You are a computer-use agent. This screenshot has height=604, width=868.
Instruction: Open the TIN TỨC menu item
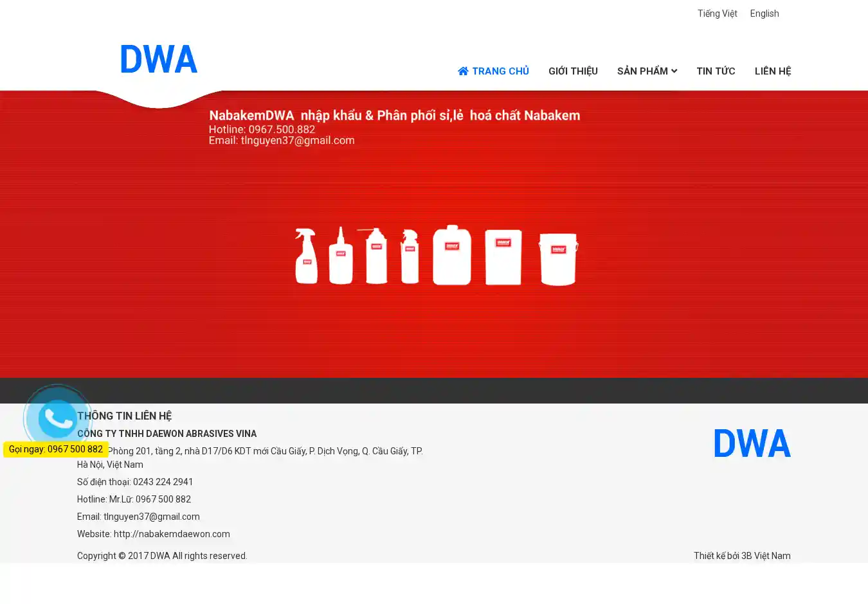pos(715,71)
